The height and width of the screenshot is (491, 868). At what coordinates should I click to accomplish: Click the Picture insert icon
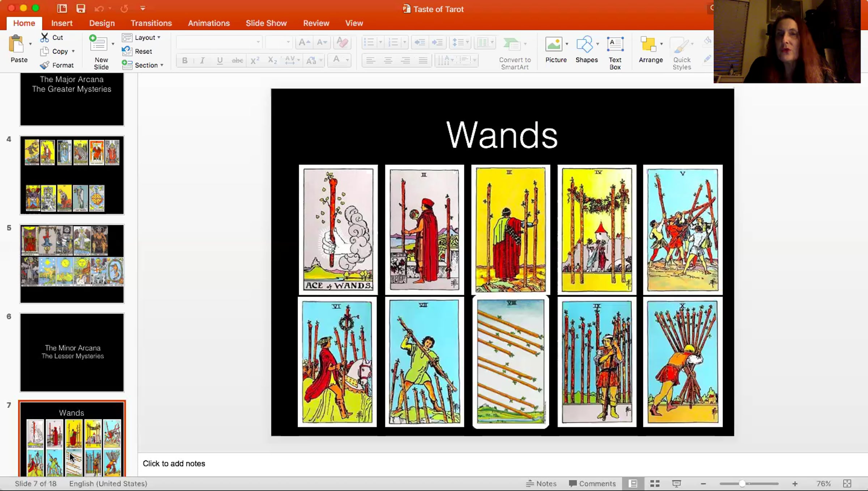click(554, 45)
